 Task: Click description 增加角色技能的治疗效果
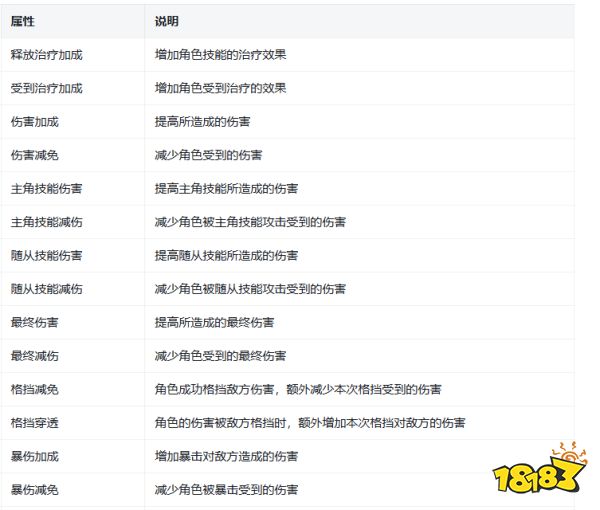[x=220, y=55]
